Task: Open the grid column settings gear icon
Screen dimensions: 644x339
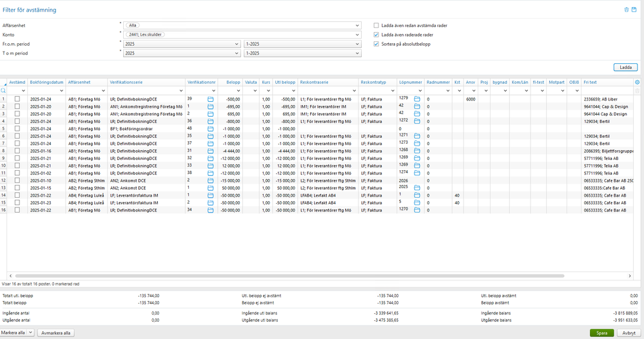Action: [x=637, y=82]
